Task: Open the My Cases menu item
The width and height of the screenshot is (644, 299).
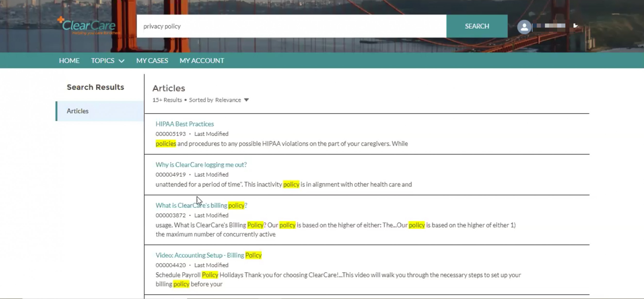Action: [x=152, y=61]
